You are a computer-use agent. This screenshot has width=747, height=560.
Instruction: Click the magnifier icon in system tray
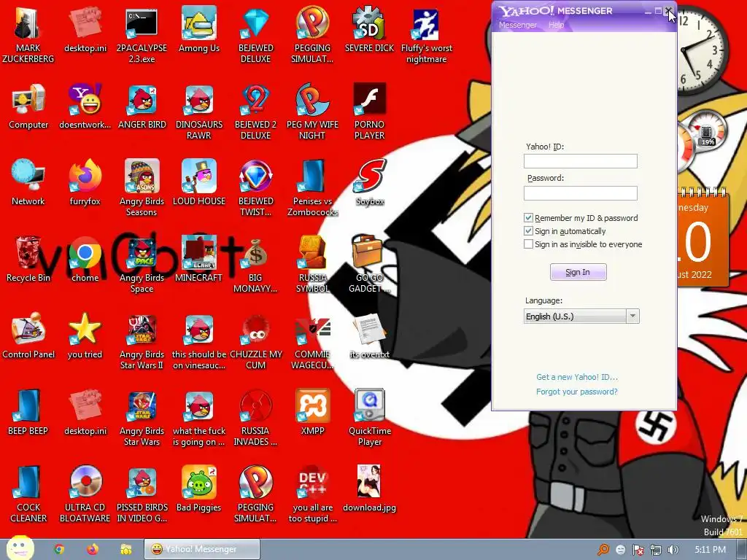(603, 550)
